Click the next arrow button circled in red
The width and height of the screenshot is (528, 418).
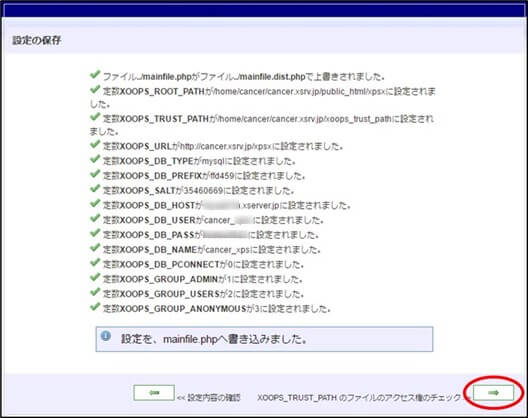coord(493,393)
